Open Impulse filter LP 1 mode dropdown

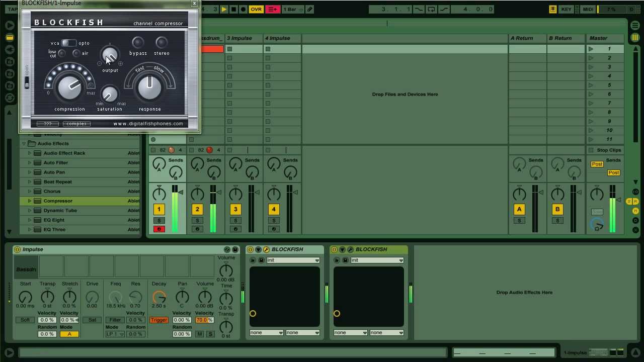115,334
